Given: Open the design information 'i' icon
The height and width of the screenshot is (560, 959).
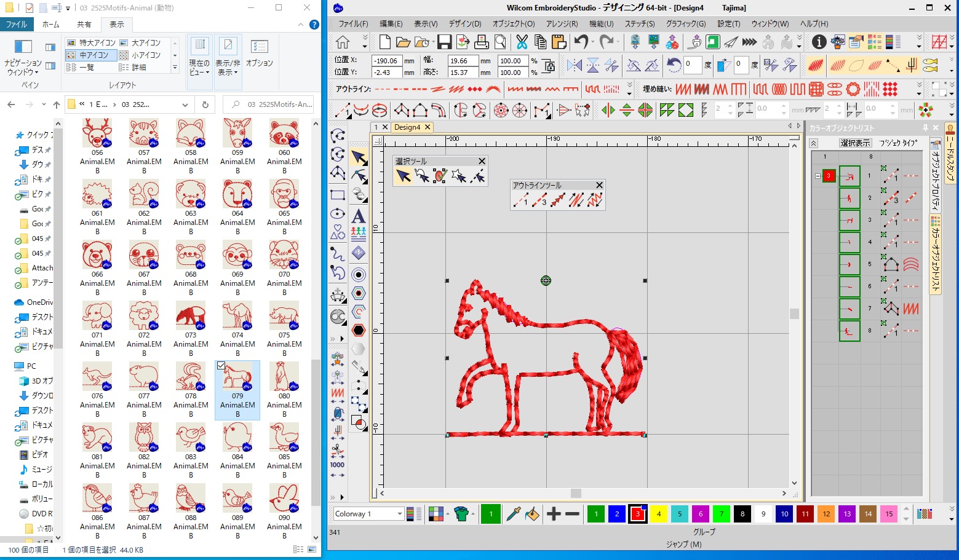Looking at the screenshot, I should pos(819,42).
